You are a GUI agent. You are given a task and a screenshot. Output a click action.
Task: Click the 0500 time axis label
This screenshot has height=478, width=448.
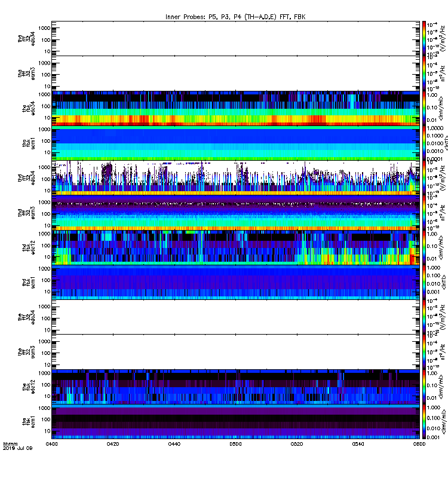[x=235, y=444]
